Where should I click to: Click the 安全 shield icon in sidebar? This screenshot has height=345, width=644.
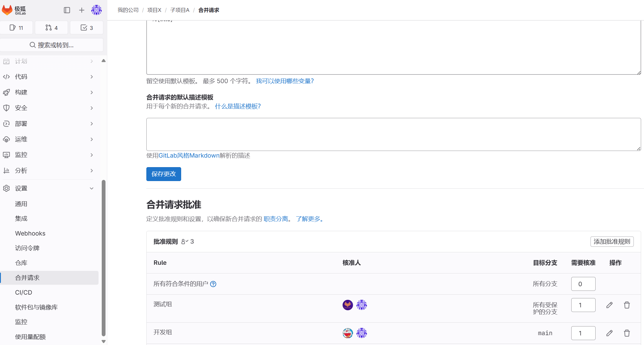[6, 108]
